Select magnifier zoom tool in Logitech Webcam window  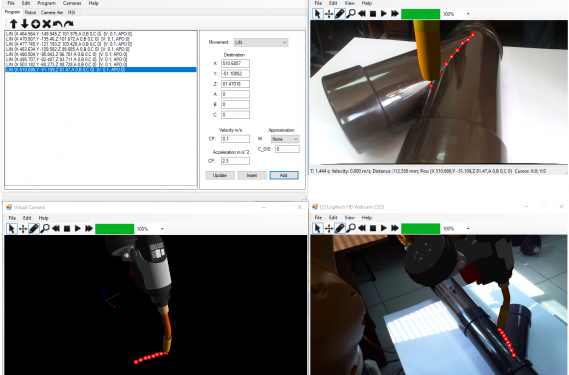(x=351, y=228)
